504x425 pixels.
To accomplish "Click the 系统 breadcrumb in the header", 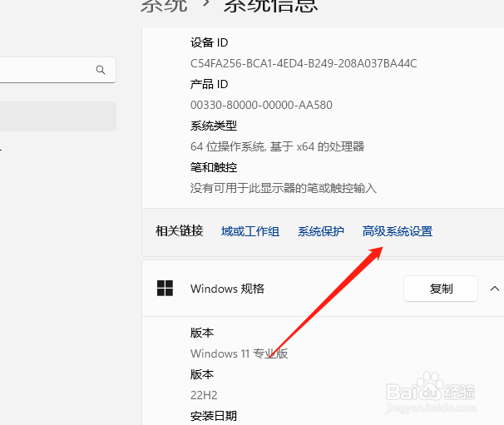I will 164,6.
